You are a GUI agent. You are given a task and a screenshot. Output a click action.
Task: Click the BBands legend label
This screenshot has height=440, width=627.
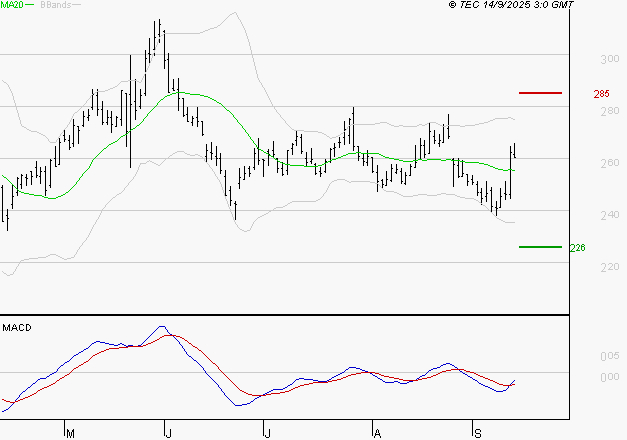(56, 5)
